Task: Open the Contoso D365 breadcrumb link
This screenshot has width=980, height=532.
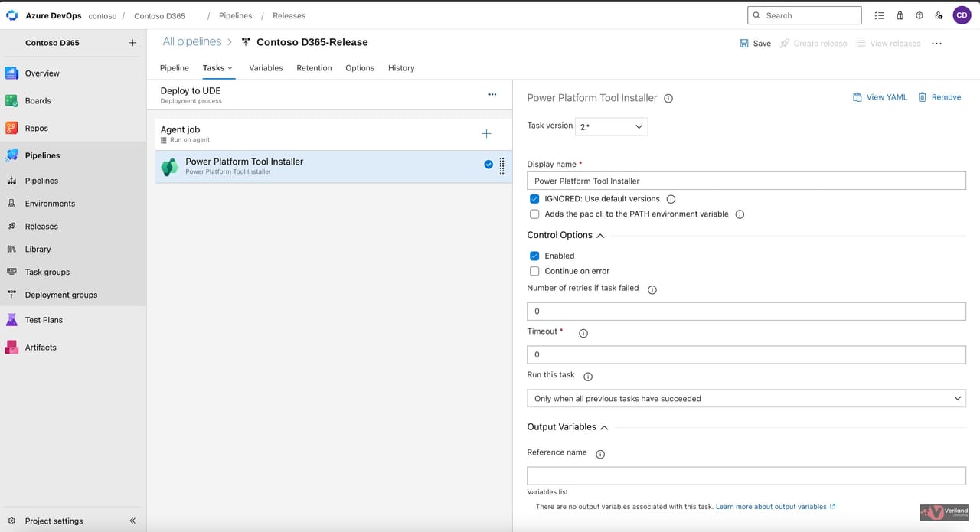Action: coord(159,15)
